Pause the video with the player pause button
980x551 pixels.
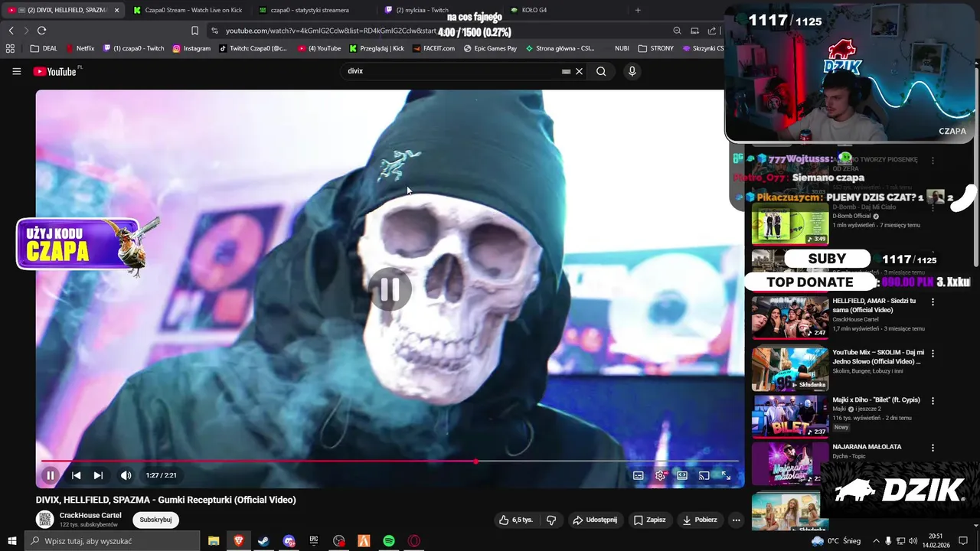pos(50,475)
